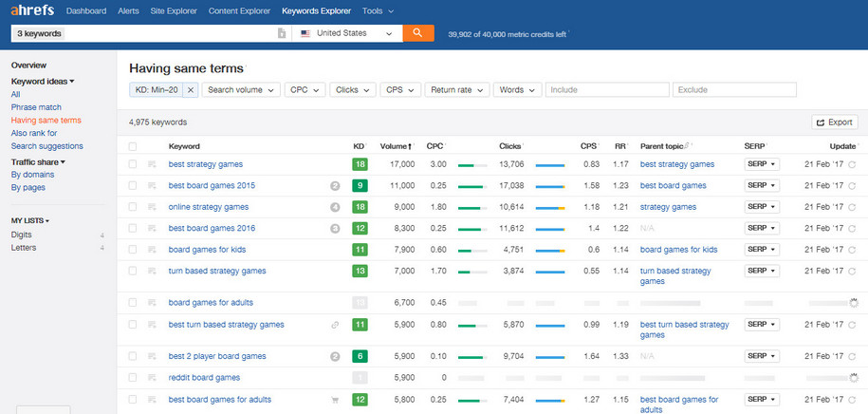Refresh the best 2 player board games row
Image resolution: width=868 pixels, height=414 pixels.
click(x=852, y=356)
